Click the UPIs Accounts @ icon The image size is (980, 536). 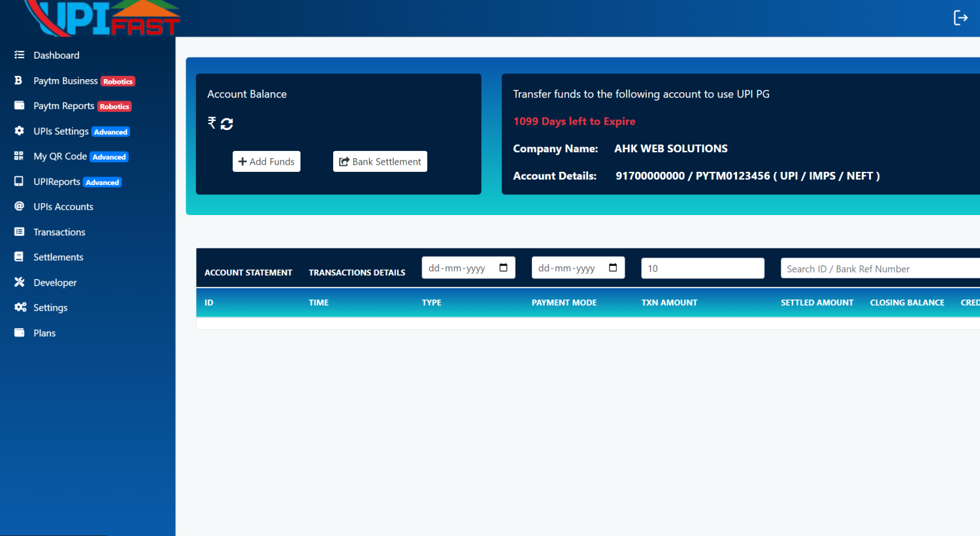tap(19, 207)
